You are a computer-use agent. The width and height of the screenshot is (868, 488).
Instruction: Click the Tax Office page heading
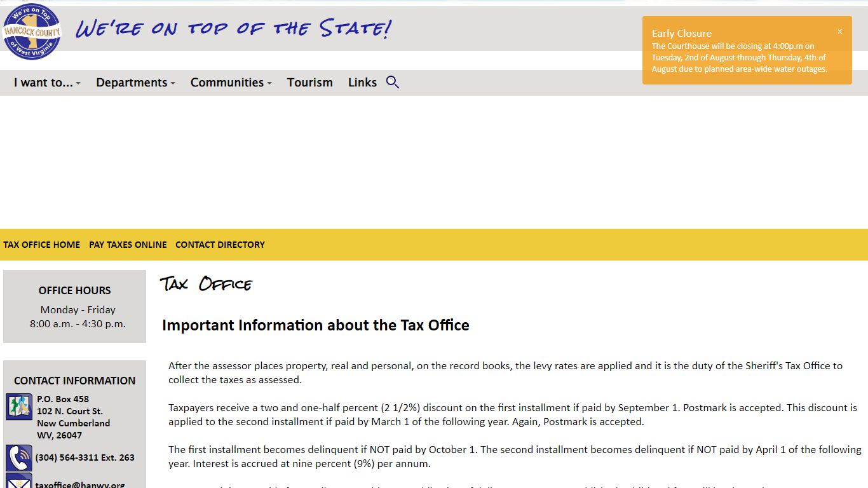[x=206, y=283]
